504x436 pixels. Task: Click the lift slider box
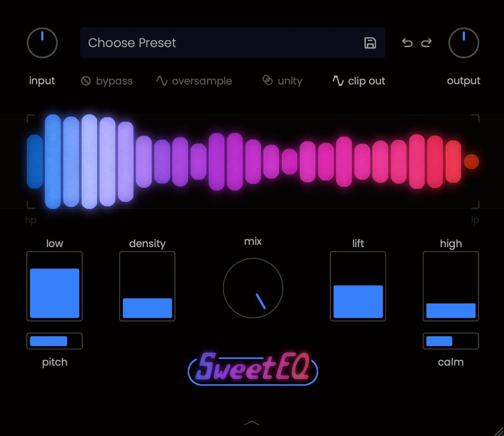(x=358, y=286)
